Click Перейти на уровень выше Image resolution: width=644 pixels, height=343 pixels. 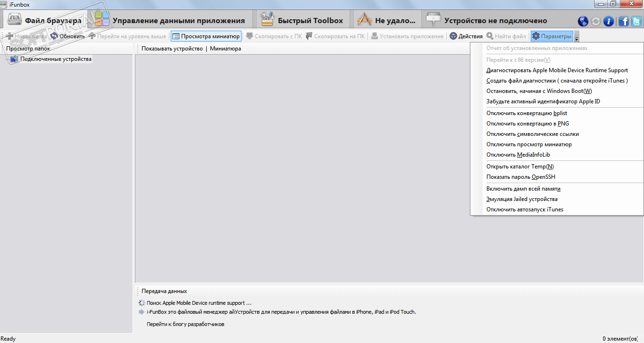127,36
